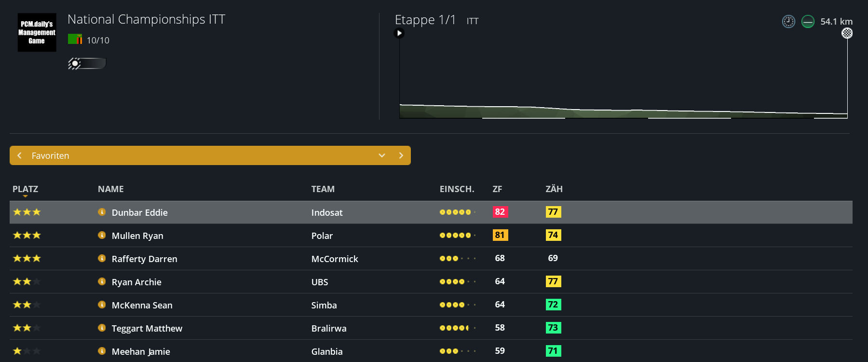868x362 pixels.
Task: Select rider McKenna Sean
Action: point(142,305)
